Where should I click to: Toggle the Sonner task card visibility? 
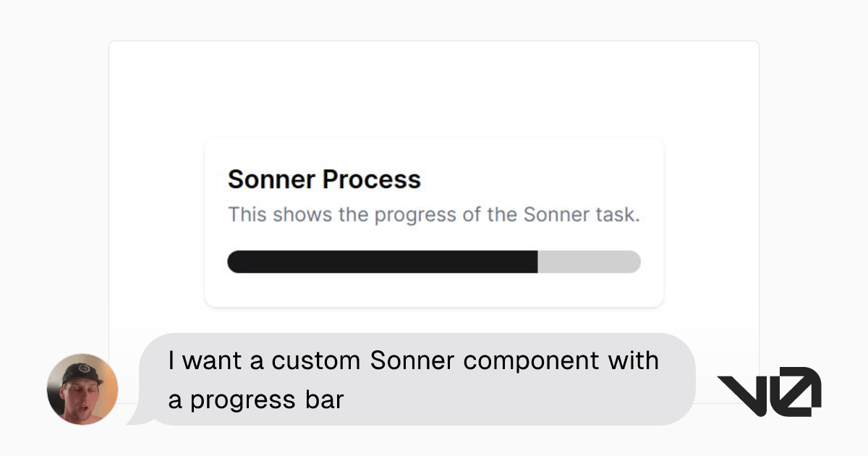point(434,221)
